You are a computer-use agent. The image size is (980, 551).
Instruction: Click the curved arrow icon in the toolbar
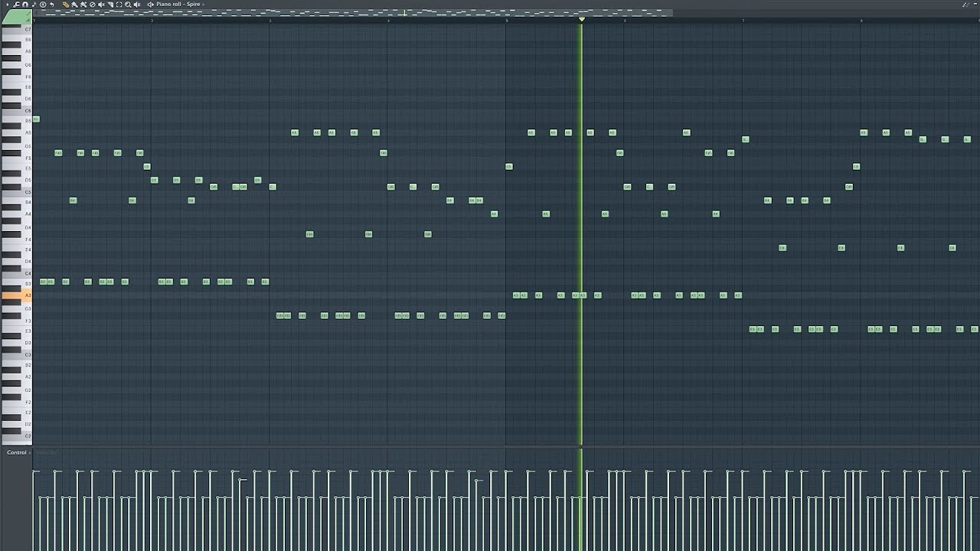tap(52, 5)
